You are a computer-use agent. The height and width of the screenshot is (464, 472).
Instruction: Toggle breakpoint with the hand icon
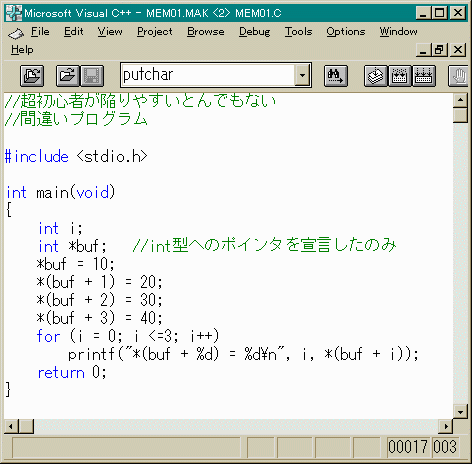coord(459,76)
